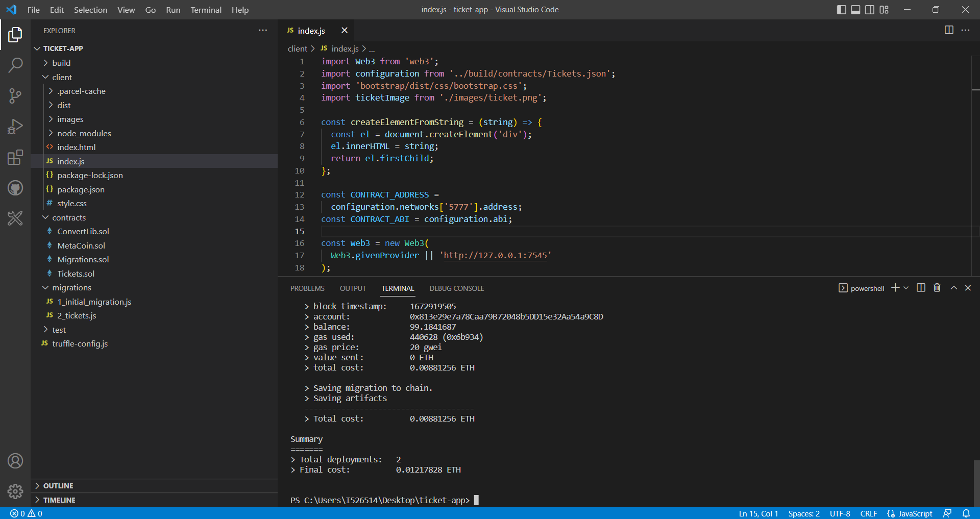Toggle the primary side bar visibility
This screenshot has height=519, width=980.
click(x=842, y=10)
